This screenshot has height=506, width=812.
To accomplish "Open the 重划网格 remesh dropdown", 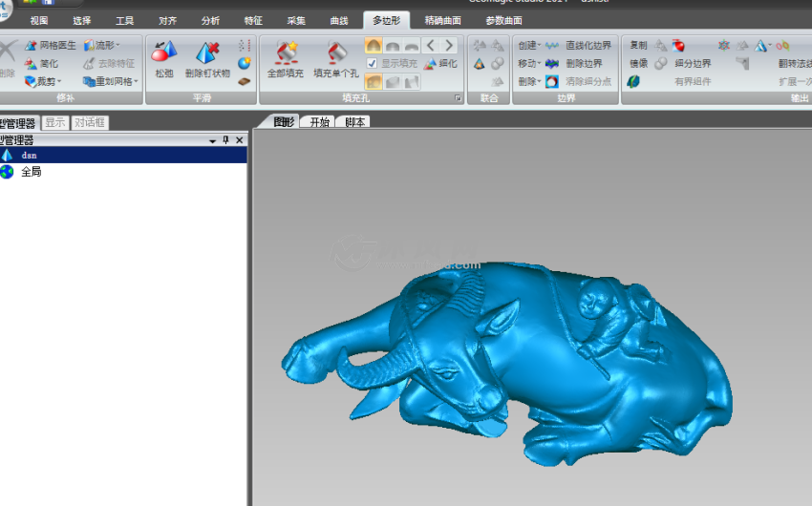I will [x=110, y=81].
